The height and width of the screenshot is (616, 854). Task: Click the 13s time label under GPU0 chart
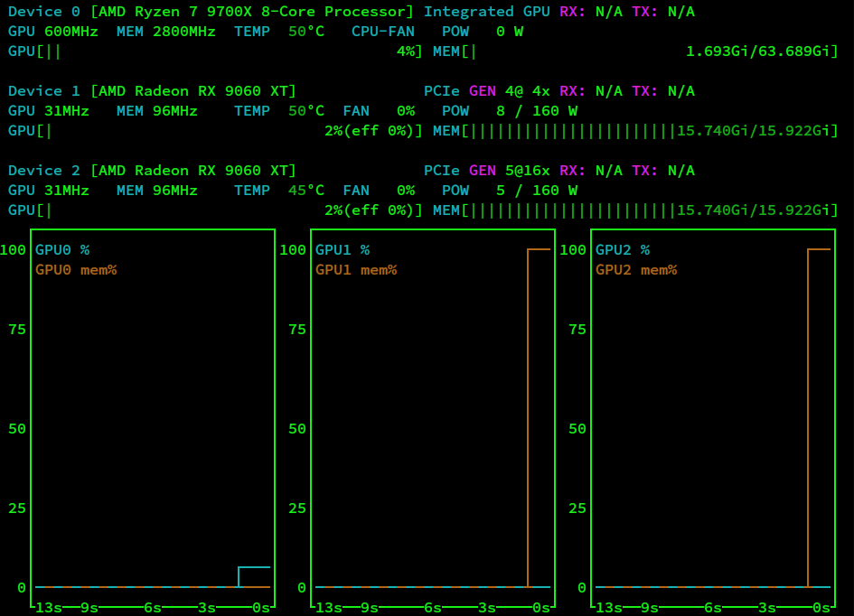pos(49,608)
